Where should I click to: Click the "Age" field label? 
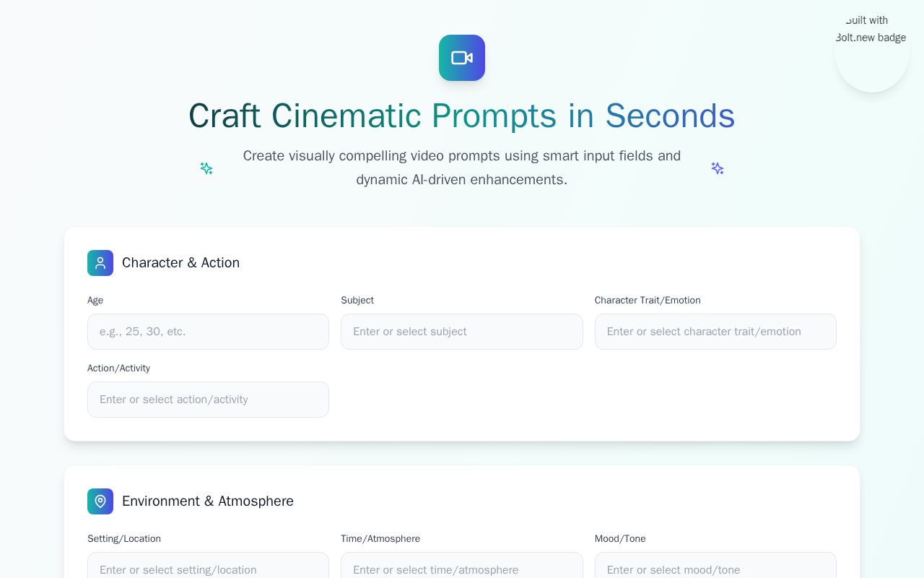point(95,301)
